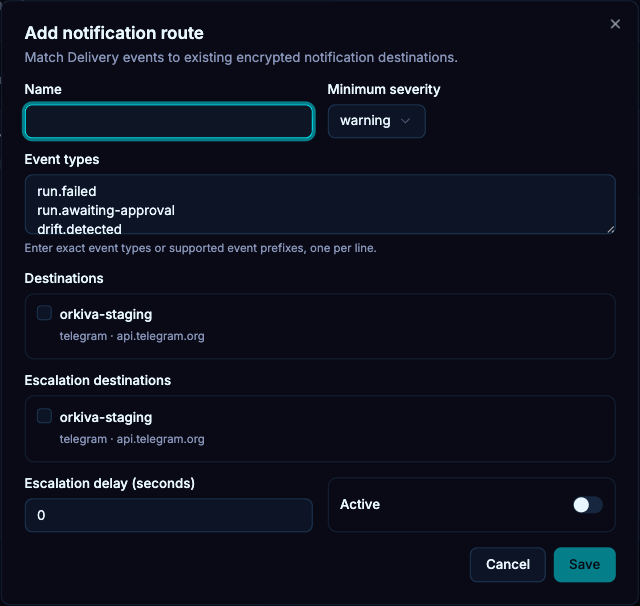640x606 pixels.
Task: Click the run.failed event line
Action: tap(67, 191)
